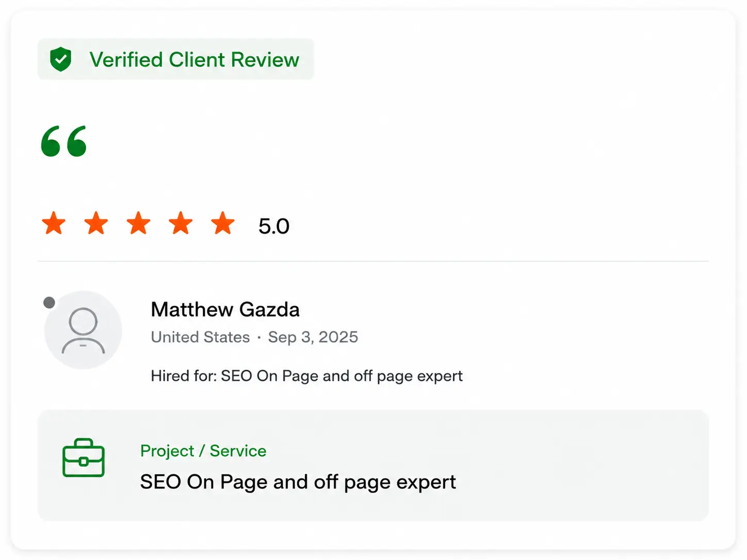The image size is (747, 560).
Task: Click the green briefcase icon
Action: (84, 458)
